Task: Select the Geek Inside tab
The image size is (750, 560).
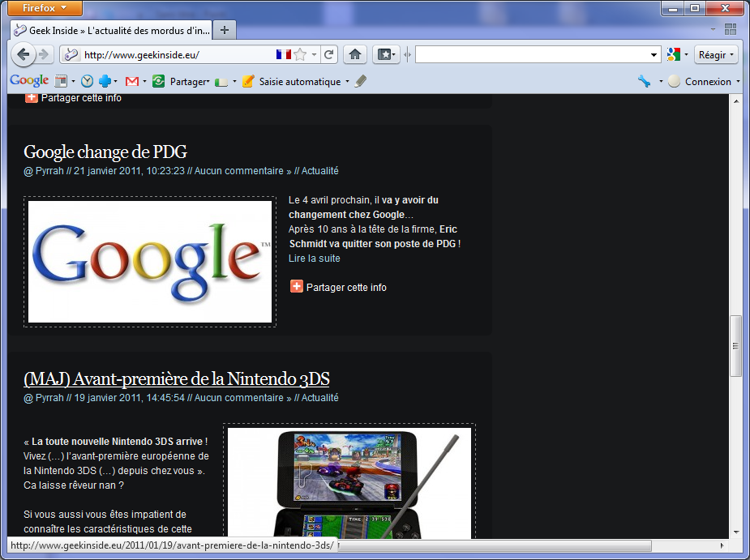Action: pos(111,30)
